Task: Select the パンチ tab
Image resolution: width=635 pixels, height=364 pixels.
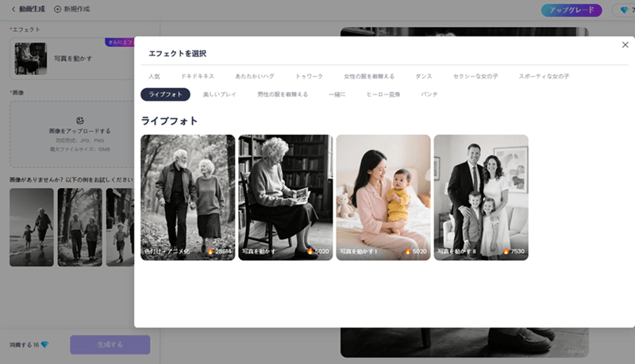Action: [x=429, y=94]
